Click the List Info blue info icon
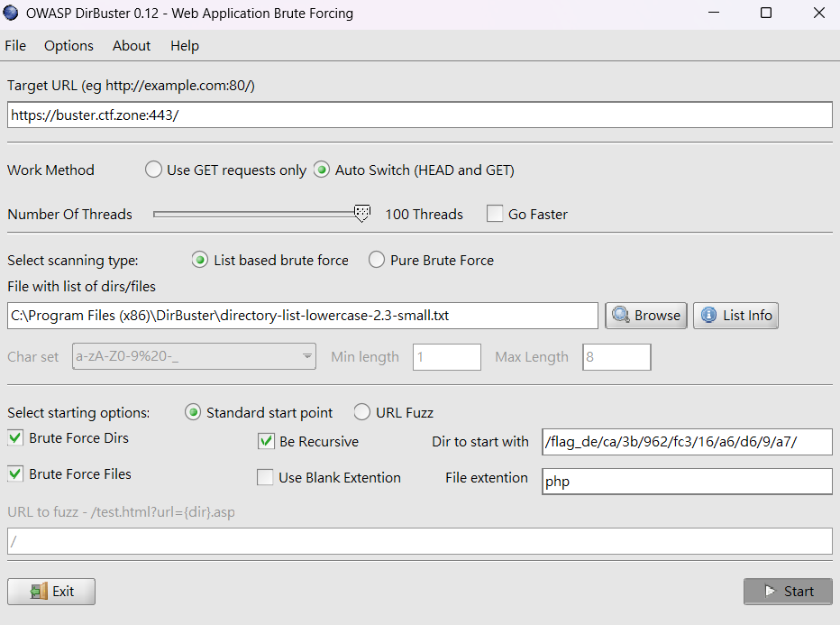The width and height of the screenshot is (840, 625). pyautogui.click(x=708, y=315)
